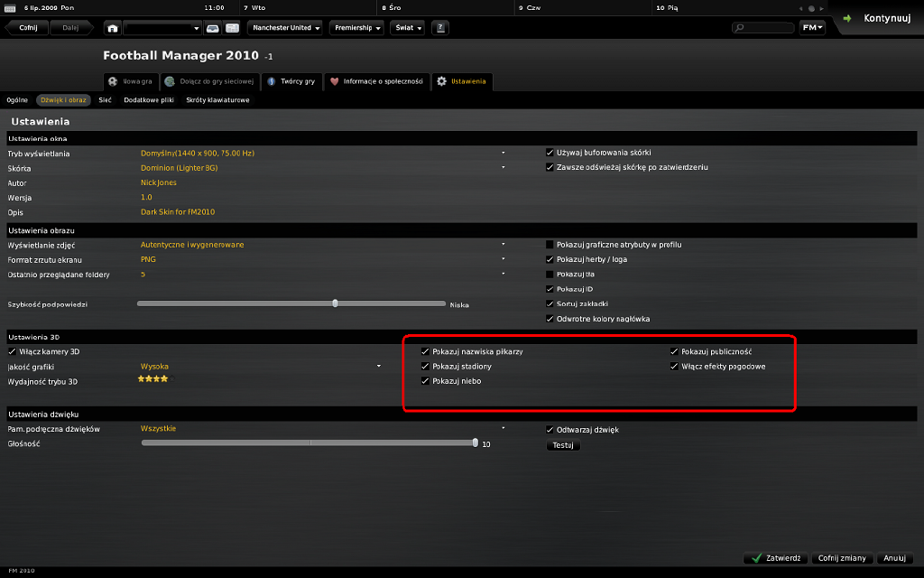Click the Głośność volume slider handle
The height and width of the screenshot is (578, 924).
click(475, 443)
